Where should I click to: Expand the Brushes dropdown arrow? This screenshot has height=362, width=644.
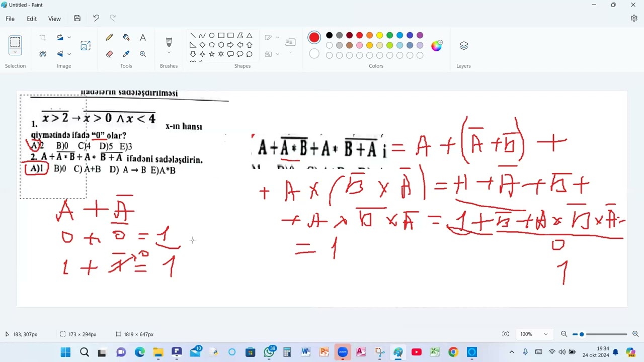pyautogui.click(x=169, y=52)
